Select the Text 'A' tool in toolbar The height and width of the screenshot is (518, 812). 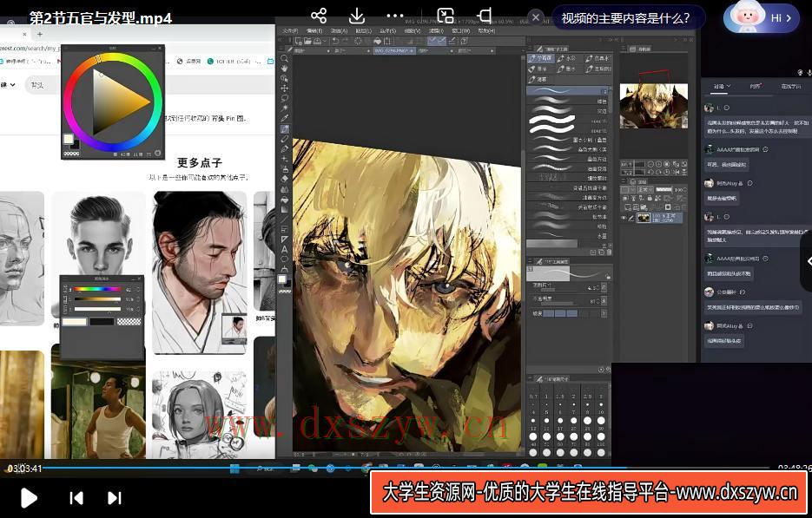tap(284, 249)
